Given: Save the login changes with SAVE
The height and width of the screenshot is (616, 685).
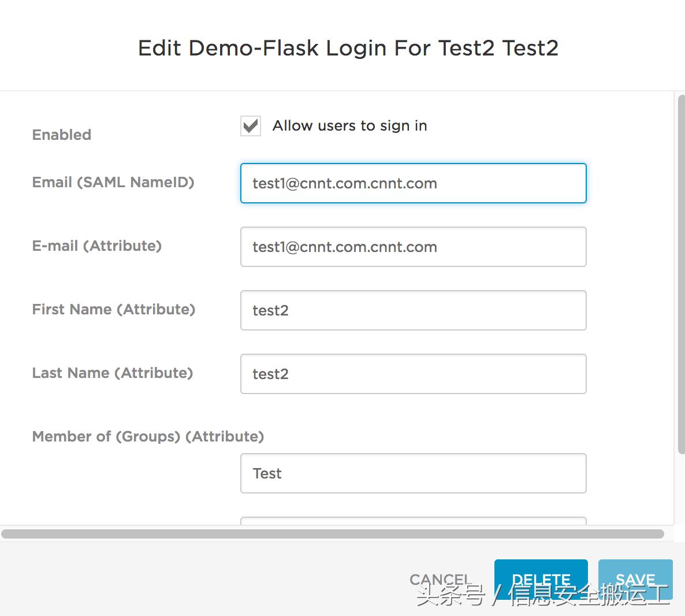Looking at the screenshot, I should (635, 579).
